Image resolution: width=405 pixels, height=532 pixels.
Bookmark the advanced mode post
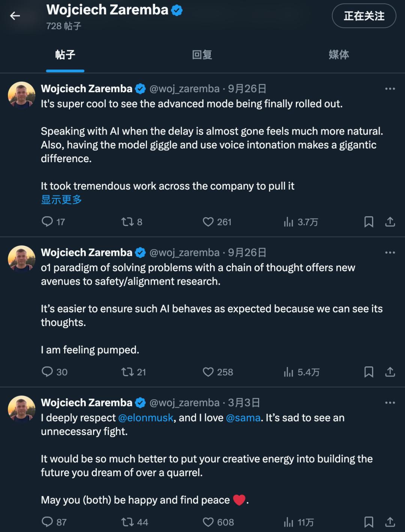[369, 222]
